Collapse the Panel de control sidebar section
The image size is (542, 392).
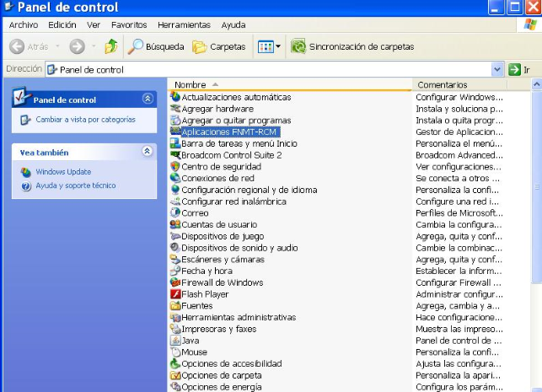(x=148, y=99)
